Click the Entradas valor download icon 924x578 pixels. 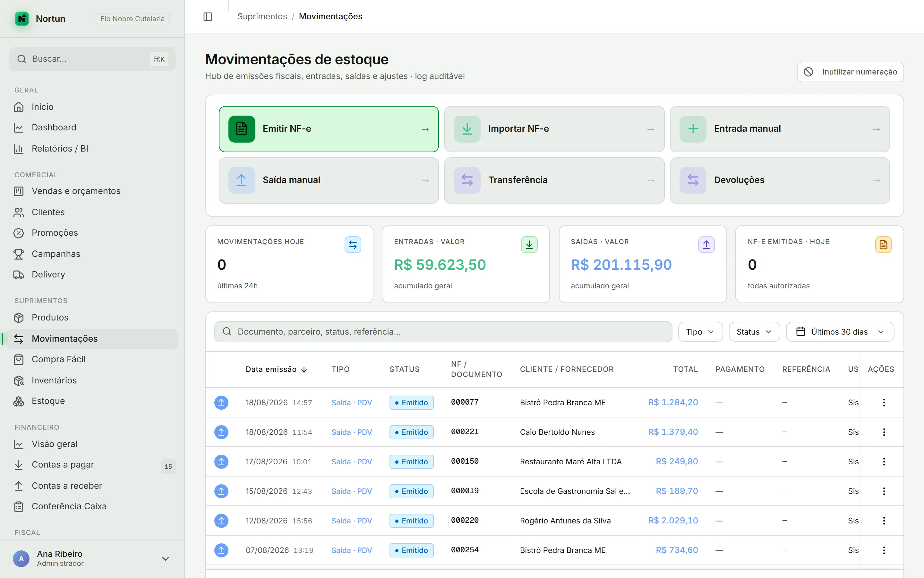529,245
